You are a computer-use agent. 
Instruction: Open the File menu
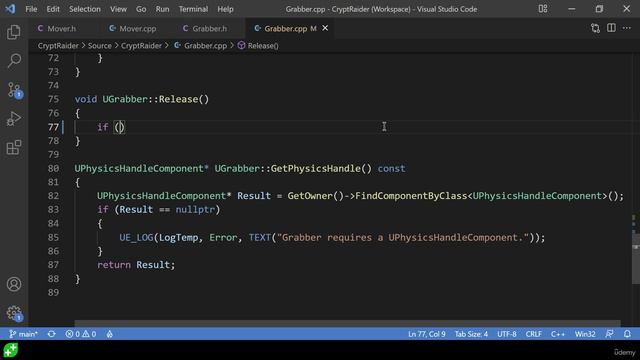point(31,9)
